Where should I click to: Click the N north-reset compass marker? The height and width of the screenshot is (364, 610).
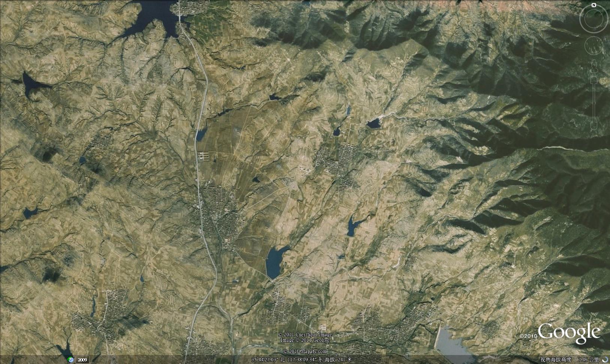(x=594, y=5)
